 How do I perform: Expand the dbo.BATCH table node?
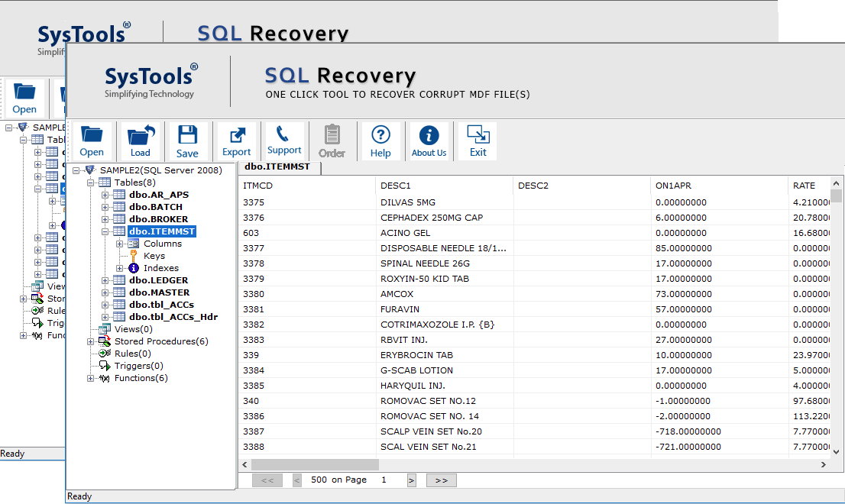(105, 207)
